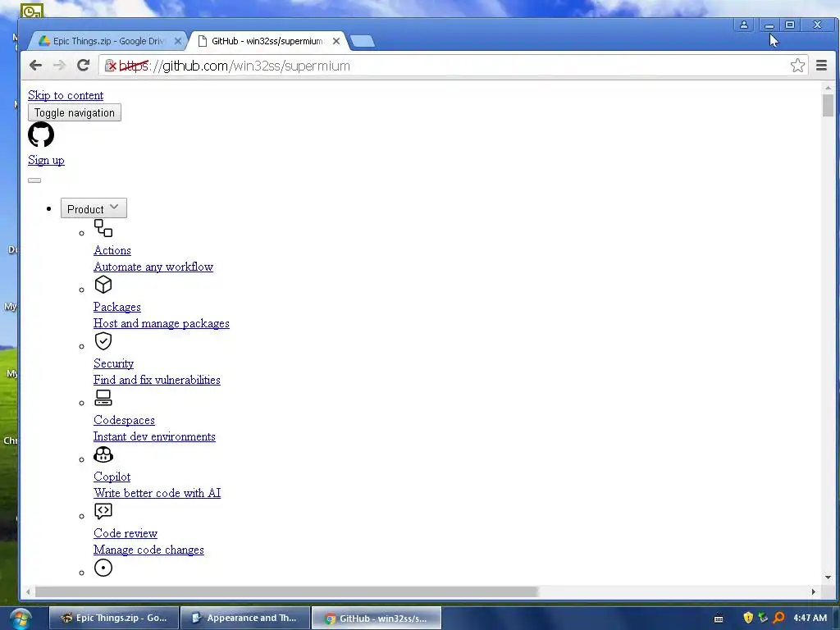The height and width of the screenshot is (630, 840).
Task: Open Appearance and Themes taskbar button
Action: click(x=245, y=619)
